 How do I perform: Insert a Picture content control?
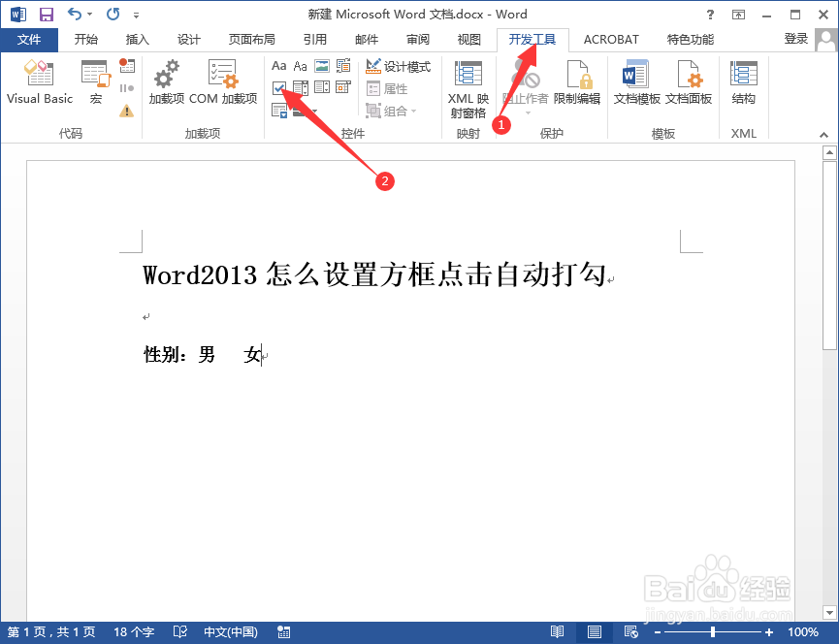[322, 66]
